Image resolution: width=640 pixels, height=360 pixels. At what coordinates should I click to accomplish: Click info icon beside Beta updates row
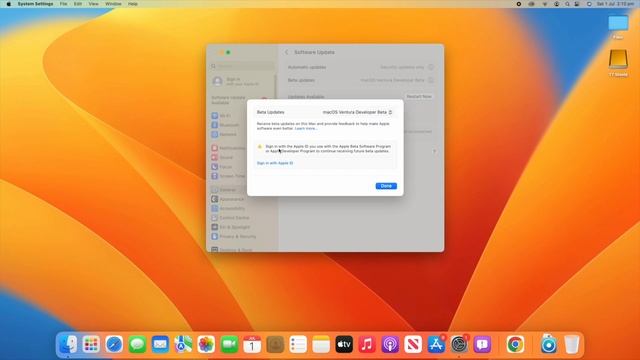pyautogui.click(x=431, y=80)
